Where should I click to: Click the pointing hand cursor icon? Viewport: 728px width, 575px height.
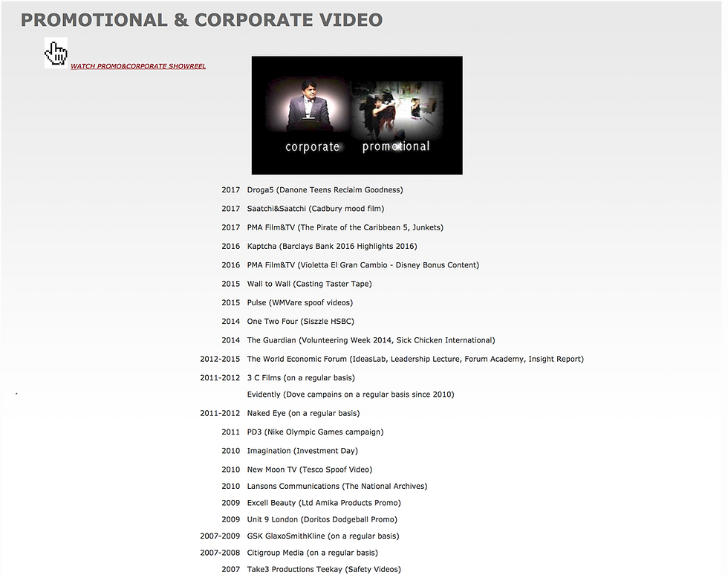pyautogui.click(x=56, y=53)
